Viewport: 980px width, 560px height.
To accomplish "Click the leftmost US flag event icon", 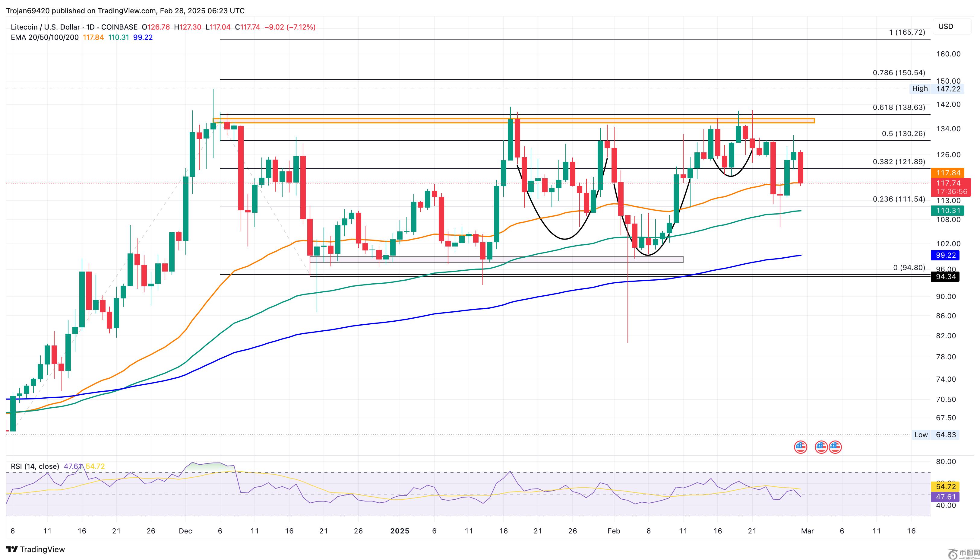I will coord(801,447).
